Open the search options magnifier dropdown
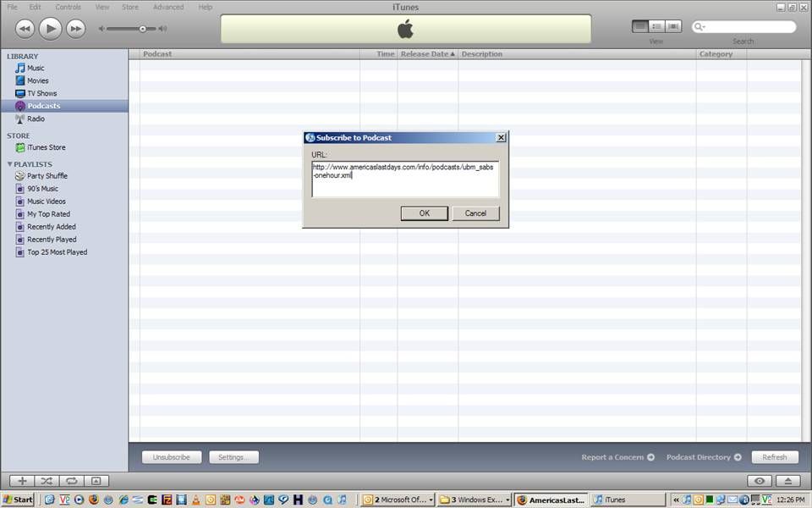Image resolution: width=812 pixels, height=508 pixels. [x=700, y=27]
